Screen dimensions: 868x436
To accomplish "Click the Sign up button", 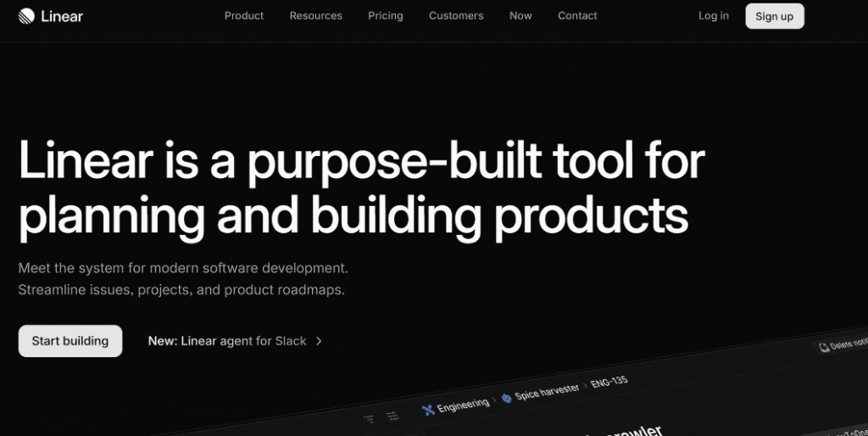I will (x=775, y=16).
